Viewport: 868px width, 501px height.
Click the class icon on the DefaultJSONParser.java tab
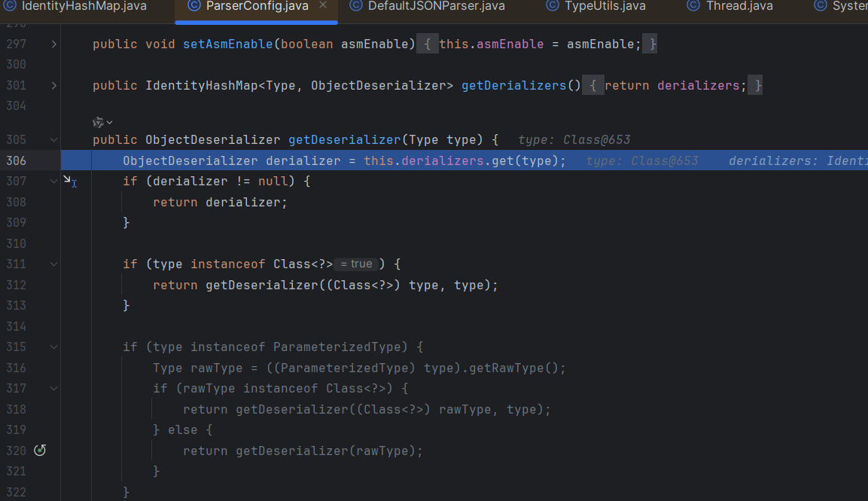coord(356,6)
